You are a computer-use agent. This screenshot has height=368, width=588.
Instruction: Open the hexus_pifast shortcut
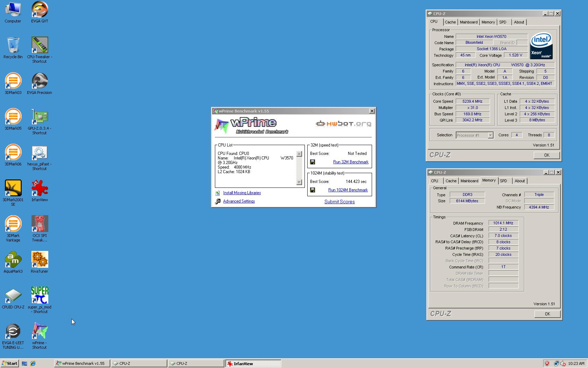pyautogui.click(x=40, y=157)
